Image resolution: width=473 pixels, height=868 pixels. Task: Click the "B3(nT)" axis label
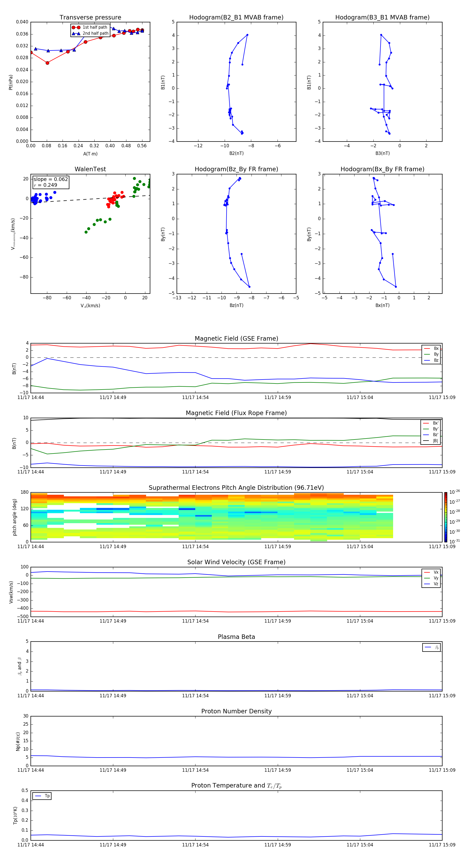point(382,153)
